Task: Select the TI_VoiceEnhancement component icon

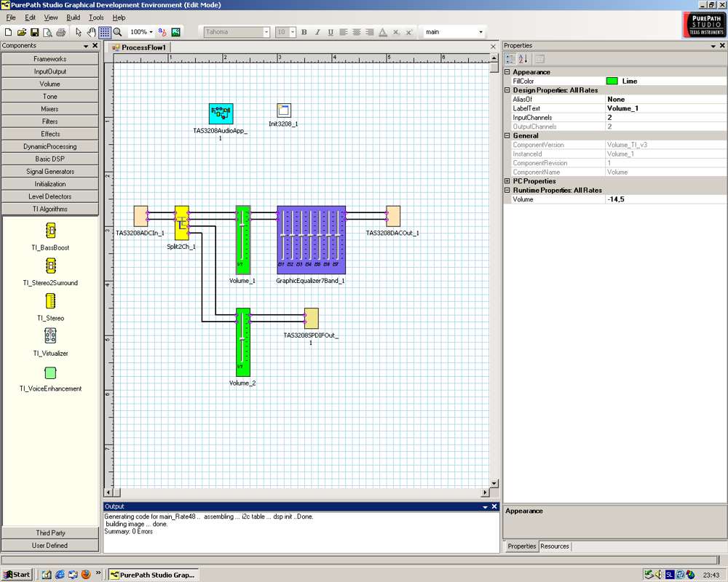Action: pos(51,372)
